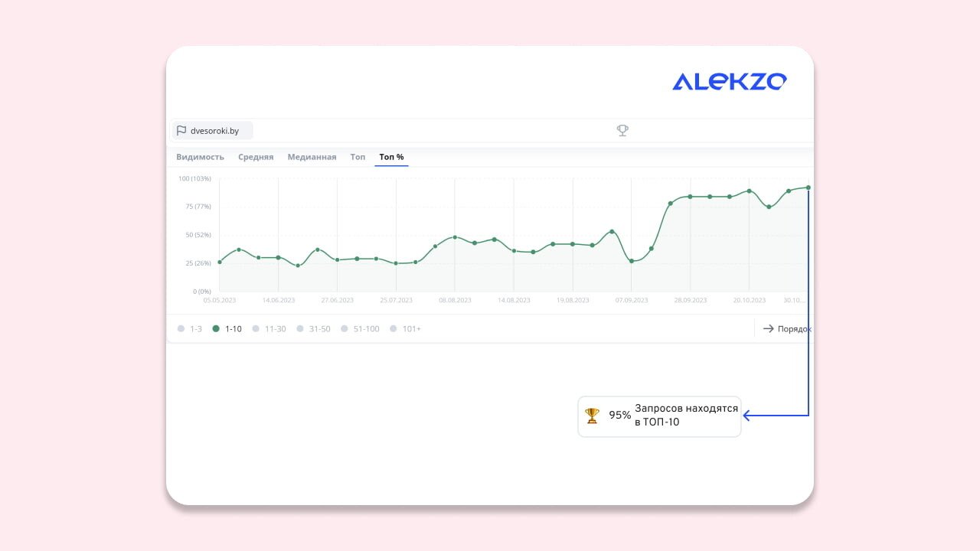
Task: Click the last data point on the chart
Action: (808, 187)
